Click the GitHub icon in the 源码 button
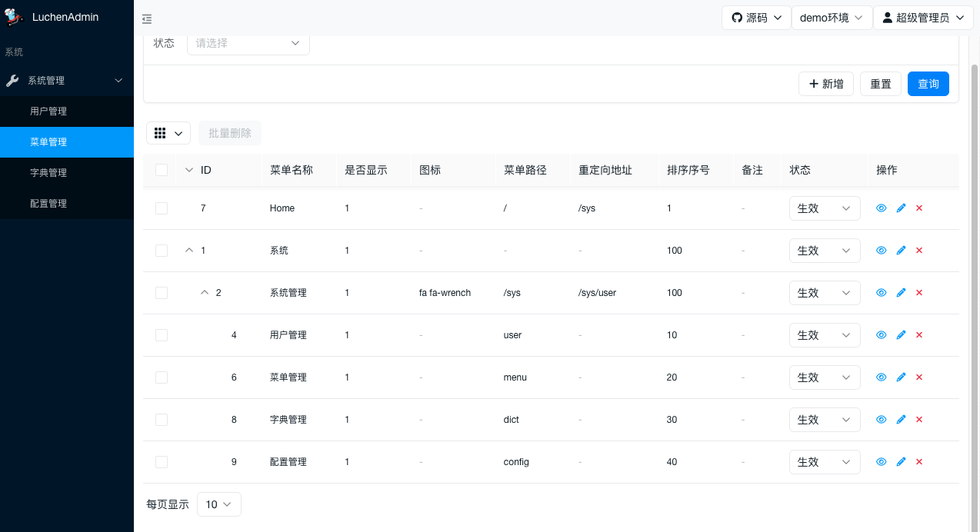 (x=736, y=17)
